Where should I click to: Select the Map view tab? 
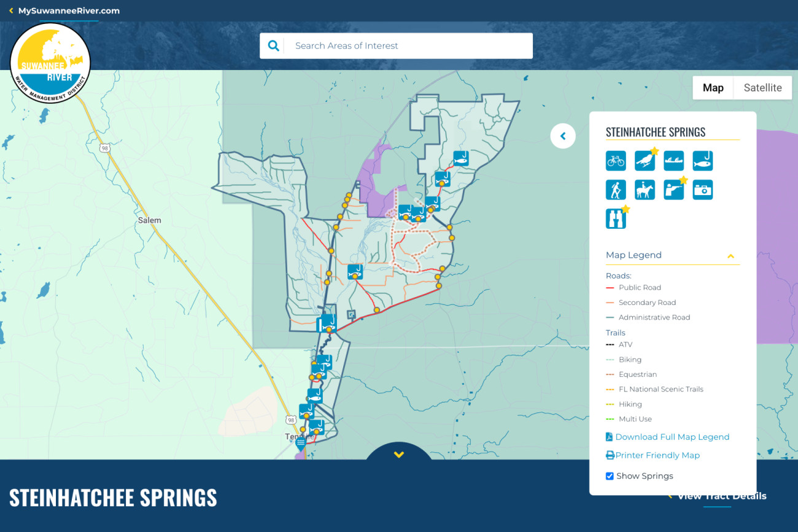713,88
